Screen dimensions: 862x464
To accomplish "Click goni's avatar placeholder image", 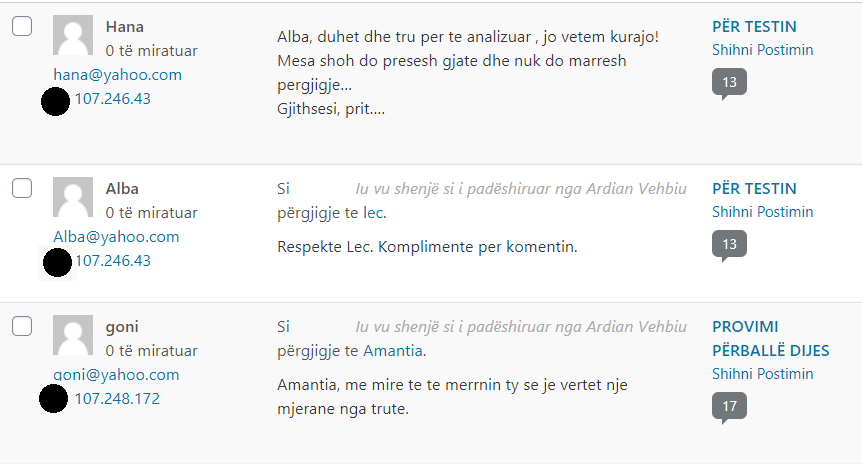I will pyautogui.click(x=72, y=336).
